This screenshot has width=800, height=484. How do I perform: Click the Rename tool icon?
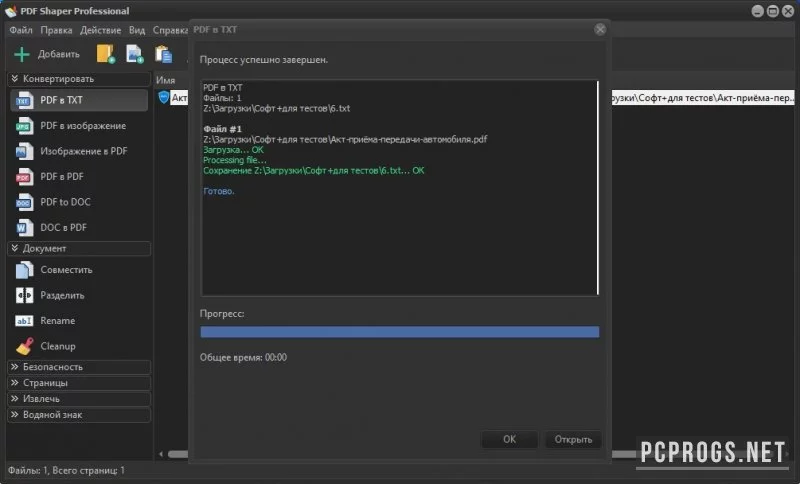point(24,321)
